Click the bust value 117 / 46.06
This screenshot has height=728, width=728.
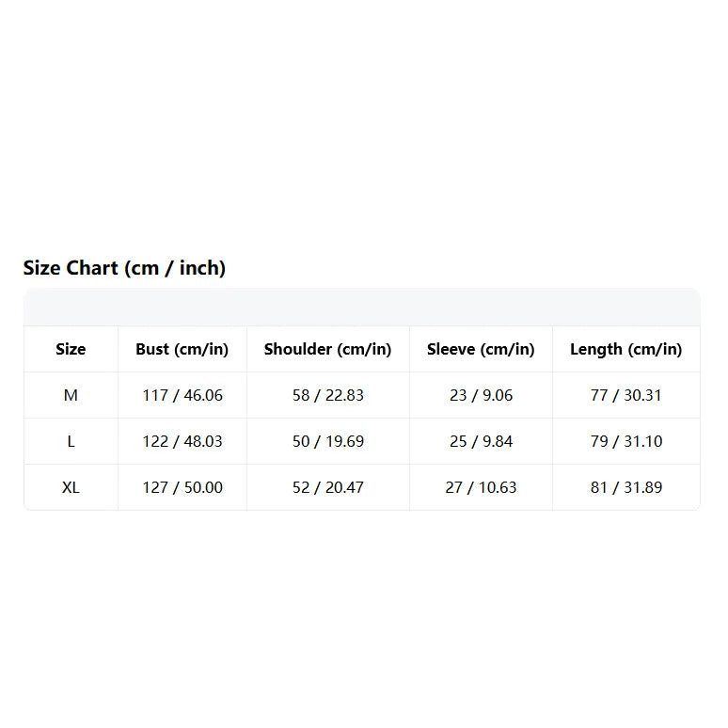click(x=182, y=395)
